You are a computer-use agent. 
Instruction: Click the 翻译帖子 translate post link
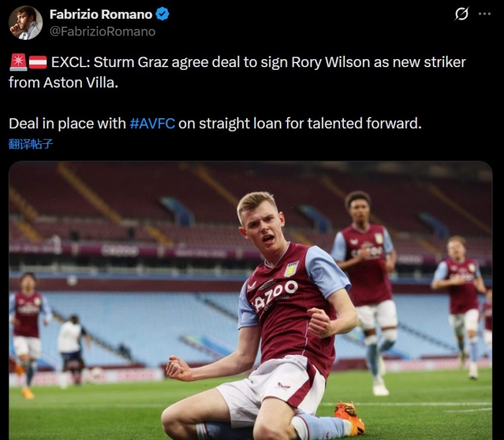click(x=30, y=143)
